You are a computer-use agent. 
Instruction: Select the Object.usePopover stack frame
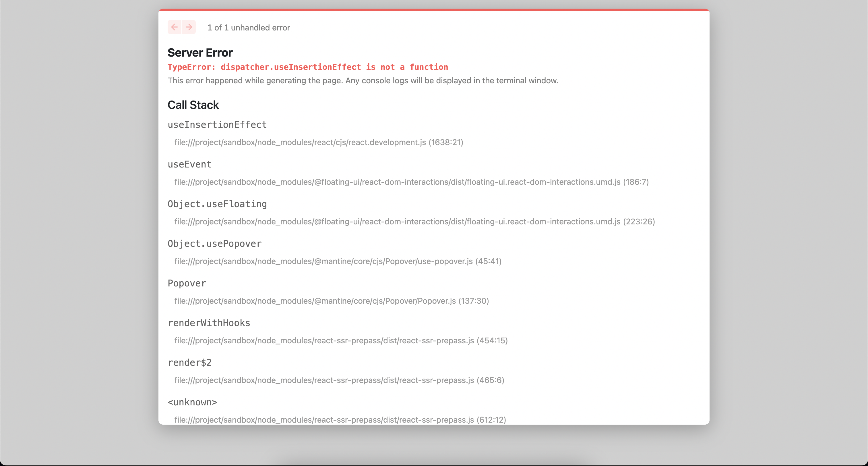pos(214,243)
